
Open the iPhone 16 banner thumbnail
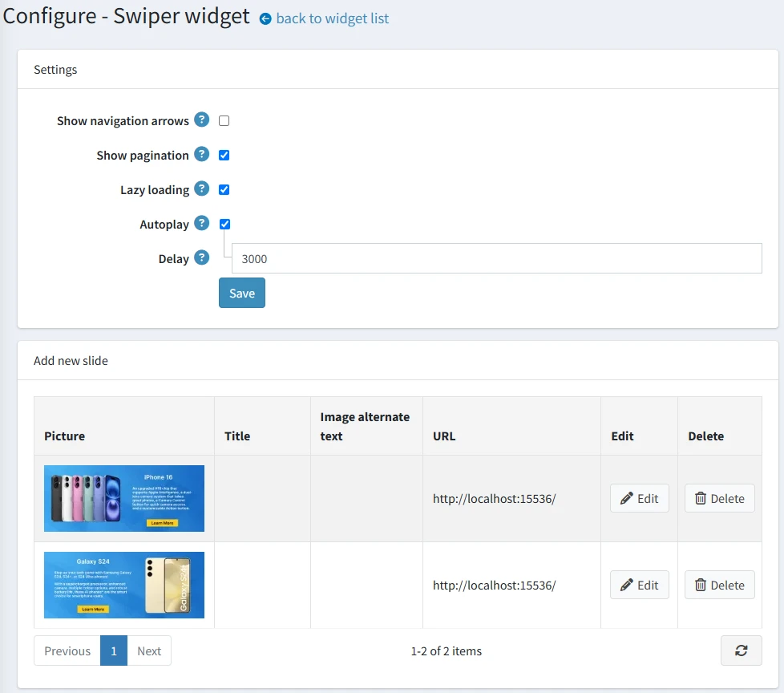click(123, 498)
